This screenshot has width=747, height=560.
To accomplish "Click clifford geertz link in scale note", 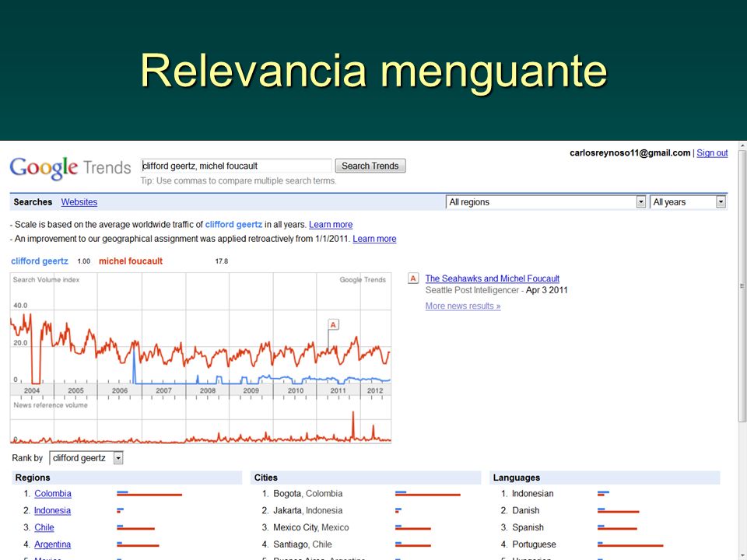I will (x=233, y=224).
